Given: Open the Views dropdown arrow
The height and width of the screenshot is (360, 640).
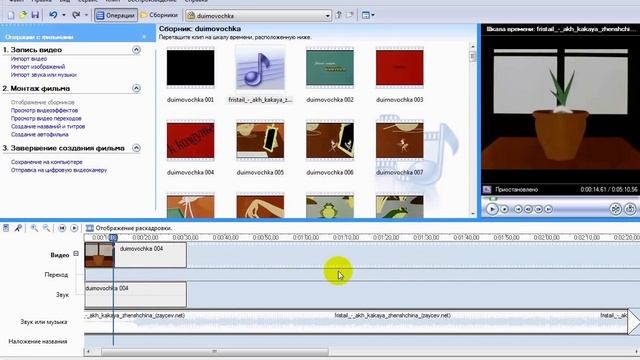Looking at the screenshot, I should (x=373, y=15).
